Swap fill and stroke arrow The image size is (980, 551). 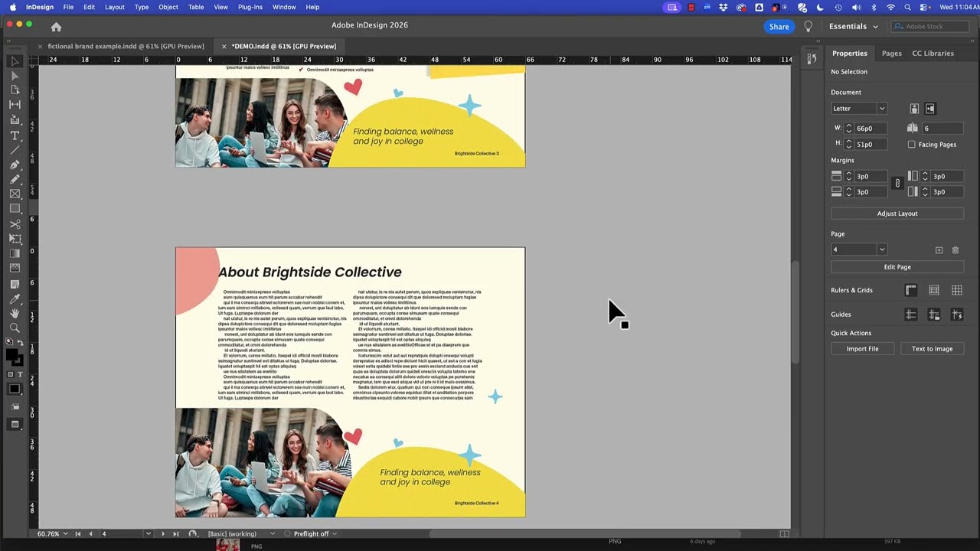coord(20,344)
